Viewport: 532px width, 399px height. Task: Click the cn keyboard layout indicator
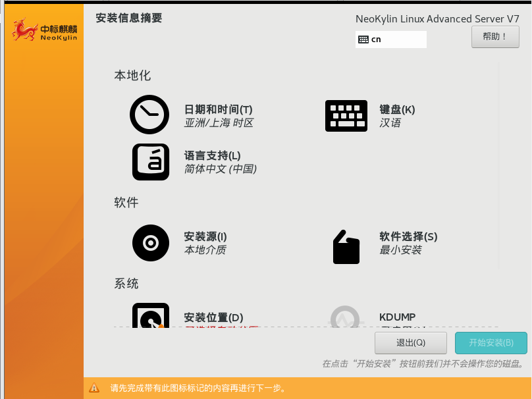(x=391, y=40)
